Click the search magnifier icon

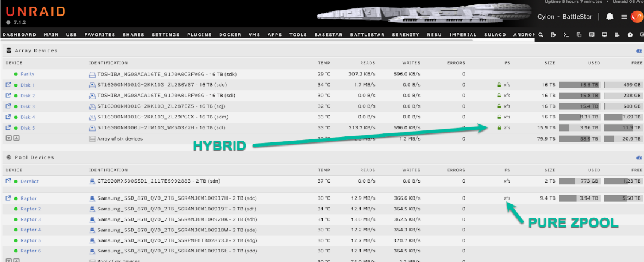[x=540, y=35]
